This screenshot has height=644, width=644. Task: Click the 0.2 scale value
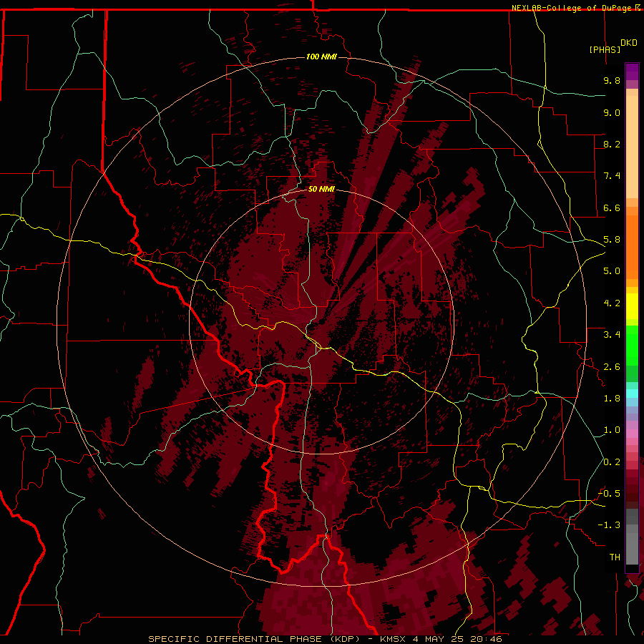(x=612, y=462)
